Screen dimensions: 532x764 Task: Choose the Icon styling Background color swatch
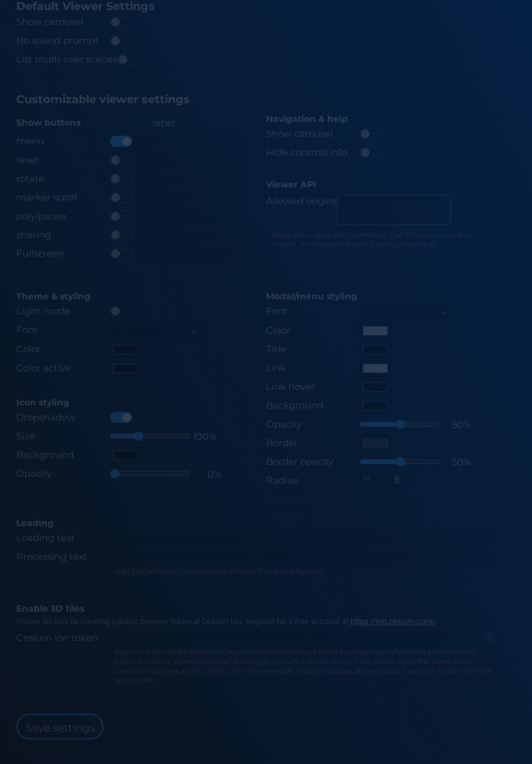pyautogui.click(x=126, y=455)
